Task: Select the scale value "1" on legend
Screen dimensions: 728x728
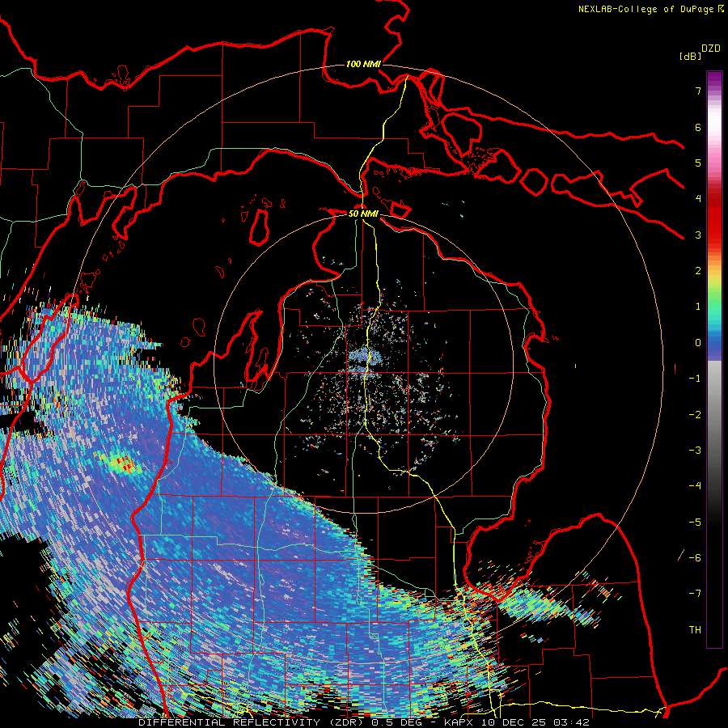Action: pyautogui.click(x=698, y=307)
